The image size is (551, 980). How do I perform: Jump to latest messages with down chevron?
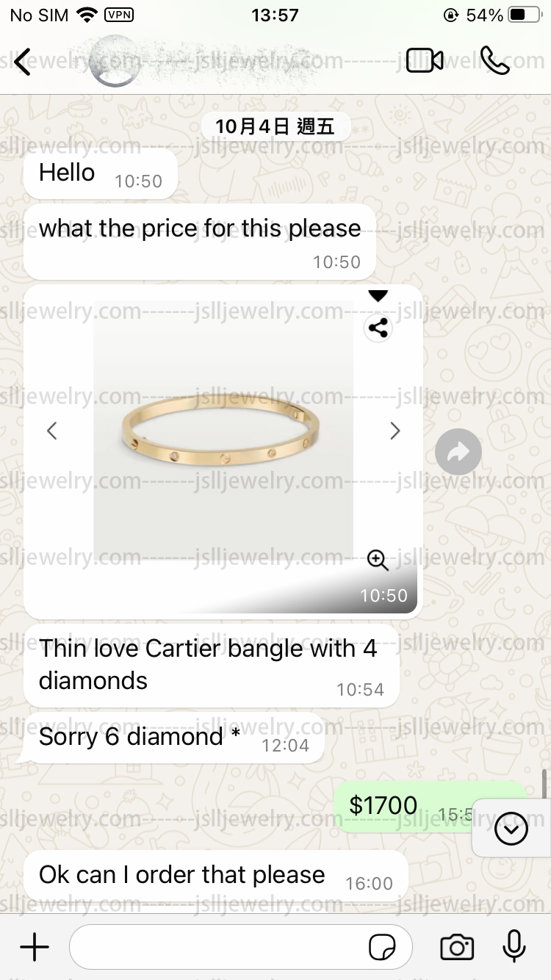coord(511,829)
